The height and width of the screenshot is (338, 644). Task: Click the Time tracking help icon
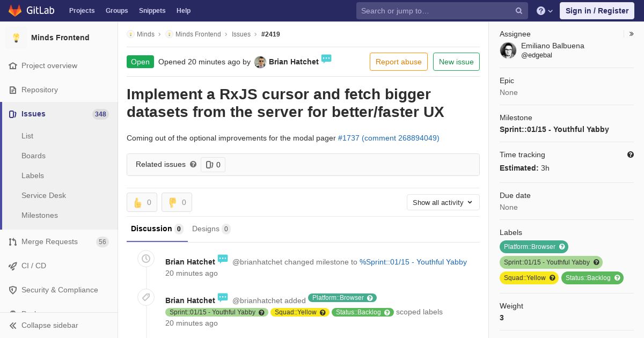[631, 155]
